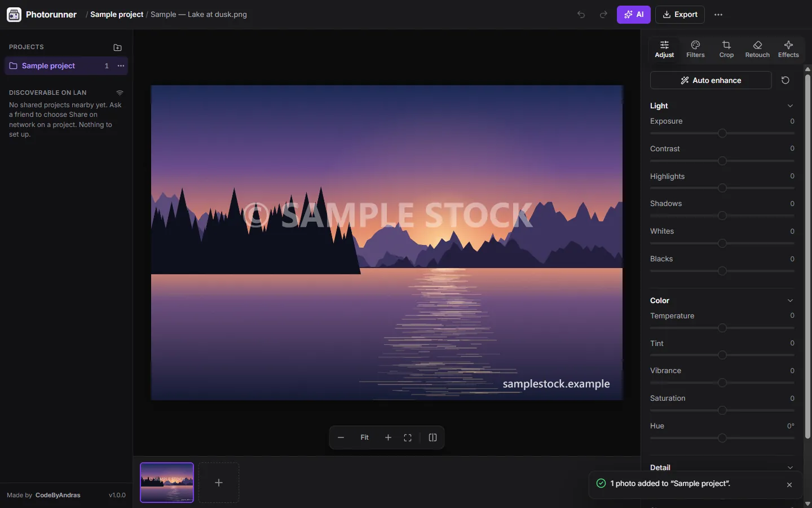Click the 'Sample — Lake at dusk.png' file name
Image resolution: width=812 pixels, height=508 pixels.
[x=198, y=15]
